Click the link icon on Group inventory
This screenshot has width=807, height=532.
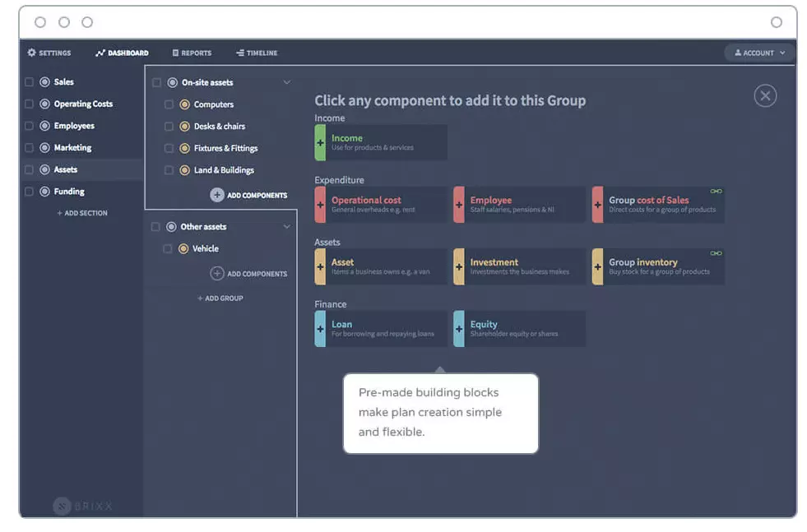pyautogui.click(x=716, y=253)
